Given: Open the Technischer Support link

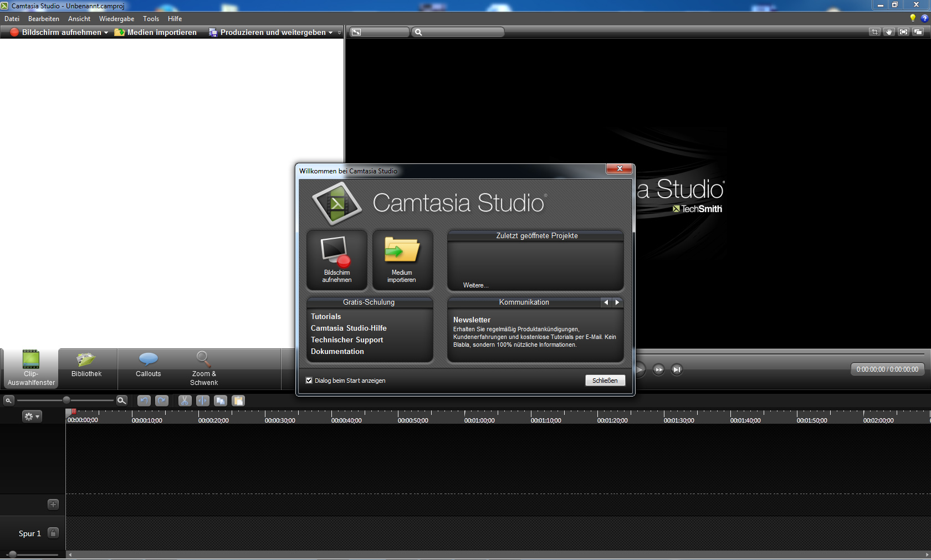Looking at the screenshot, I should (x=347, y=340).
